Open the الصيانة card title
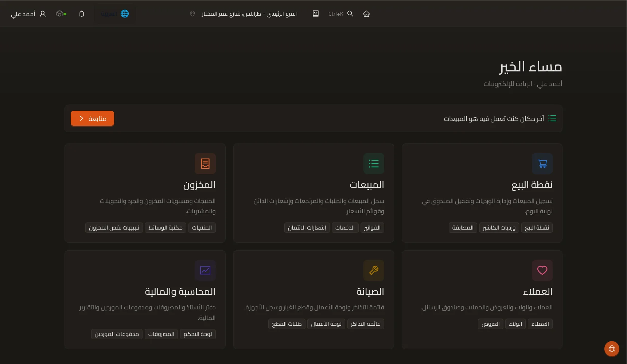627x364 pixels. 370,292
